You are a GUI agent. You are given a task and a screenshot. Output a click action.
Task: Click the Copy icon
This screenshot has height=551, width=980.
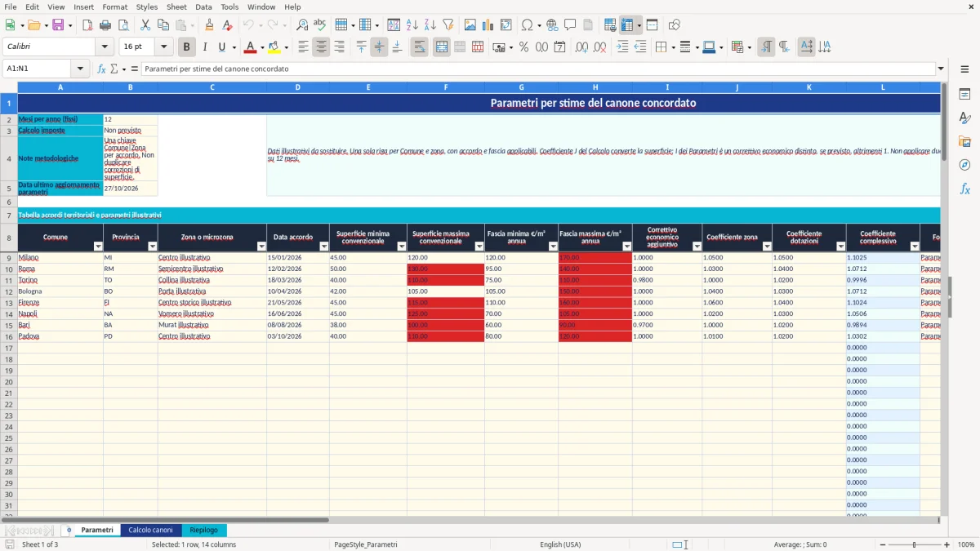tap(163, 25)
